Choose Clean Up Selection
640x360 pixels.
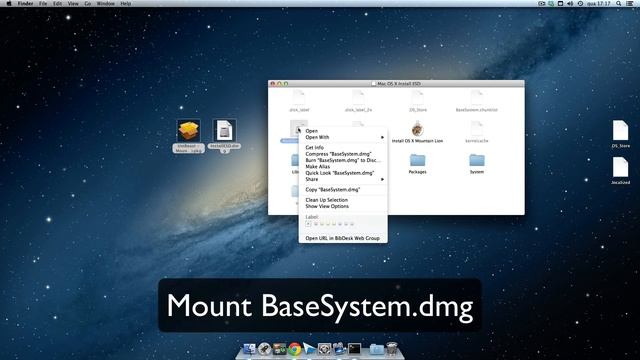[343, 200]
